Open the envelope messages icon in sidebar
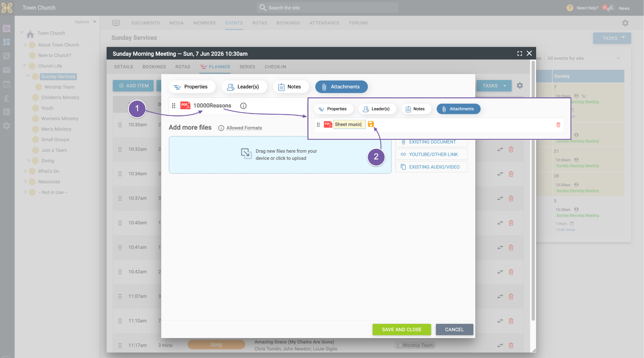644x358 pixels. pos(6,70)
